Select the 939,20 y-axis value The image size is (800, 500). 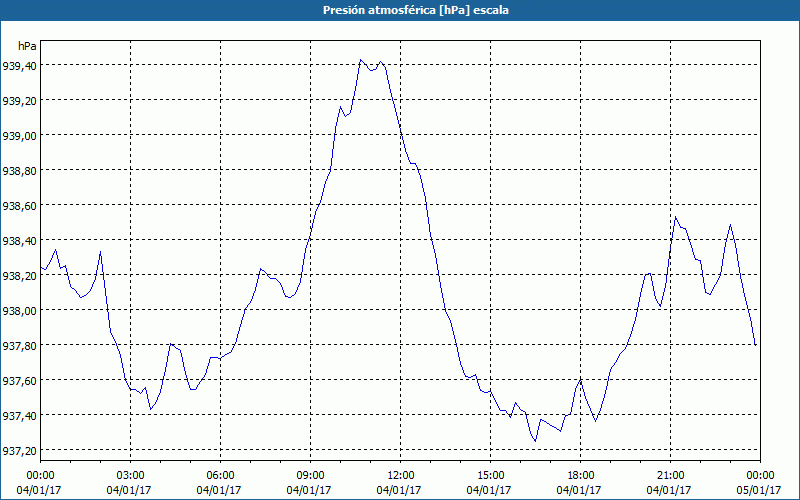[19, 101]
